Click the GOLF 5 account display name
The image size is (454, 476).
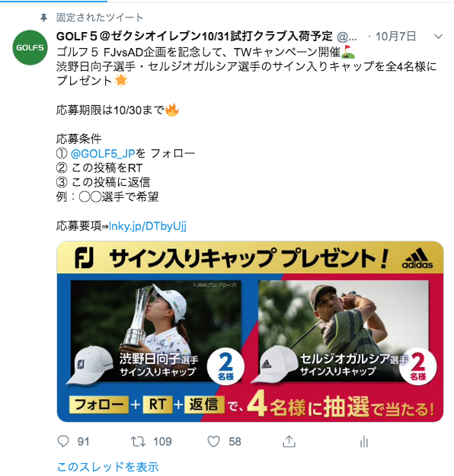(194, 37)
